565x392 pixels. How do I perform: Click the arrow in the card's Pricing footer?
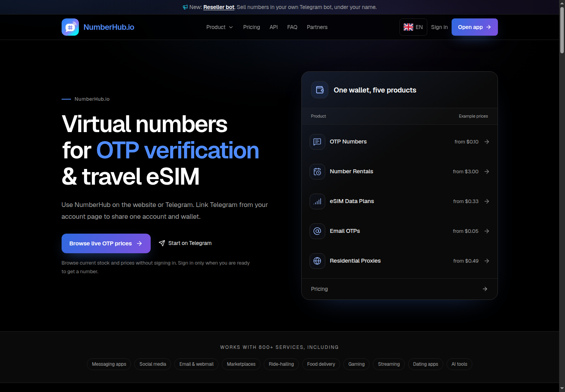485,289
